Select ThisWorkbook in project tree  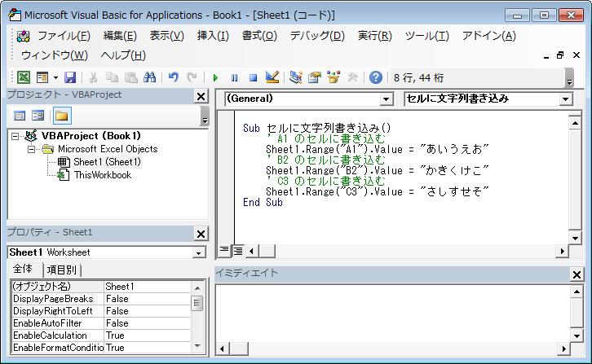click(x=102, y=175)
